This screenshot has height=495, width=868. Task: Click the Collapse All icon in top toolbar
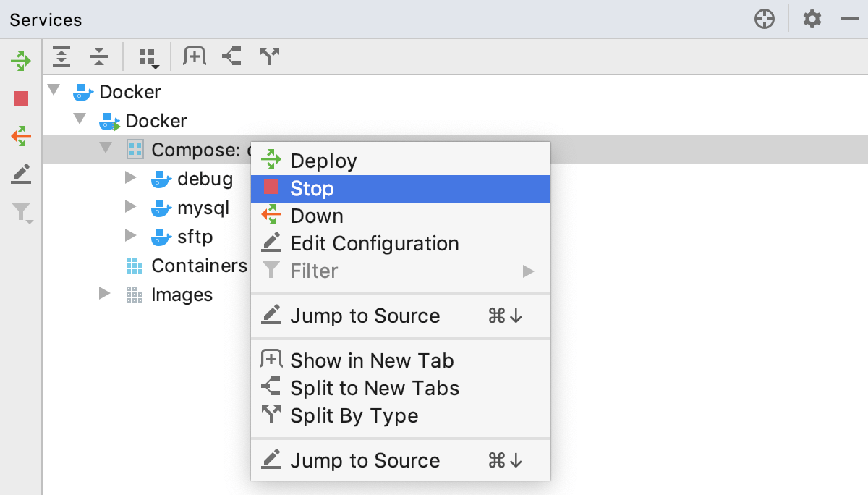click(100, 56)
